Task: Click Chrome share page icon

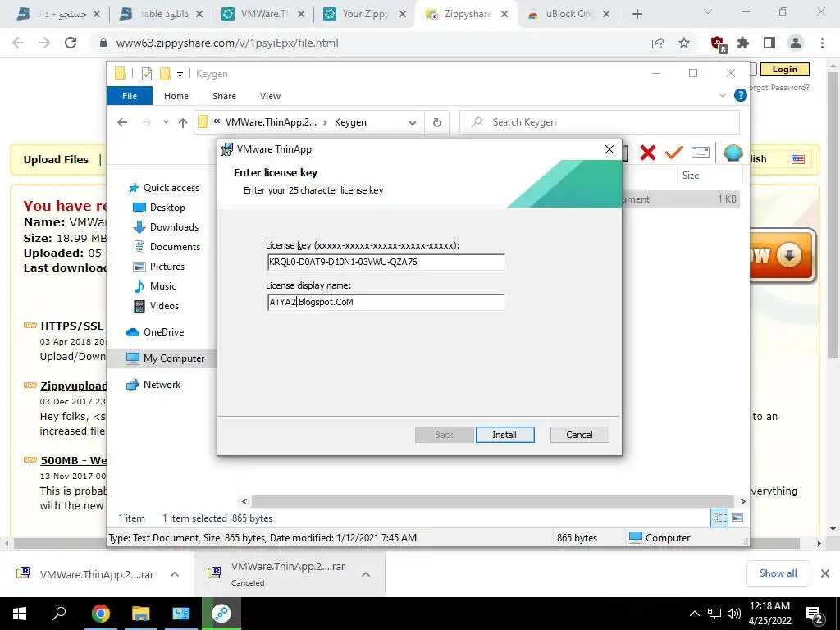Action: pos(658,43)
